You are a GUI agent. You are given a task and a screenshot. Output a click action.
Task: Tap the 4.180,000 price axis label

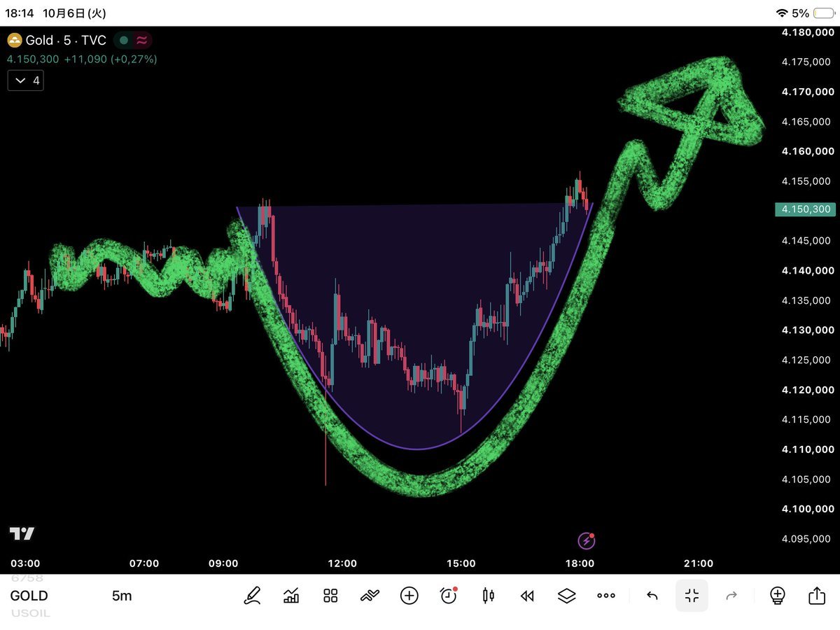pyautogui.click(x=808, y=32)
